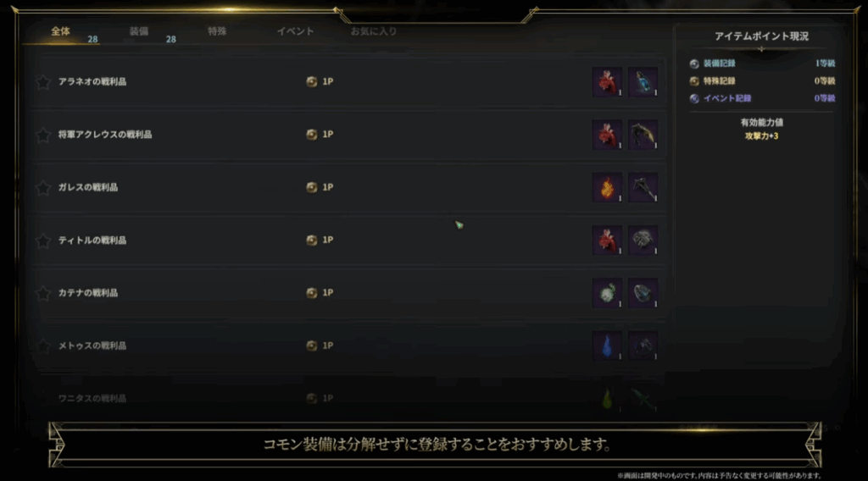Screen dimensions: 868x481
Task: Switch to the イベント tab
Action: 296,31
